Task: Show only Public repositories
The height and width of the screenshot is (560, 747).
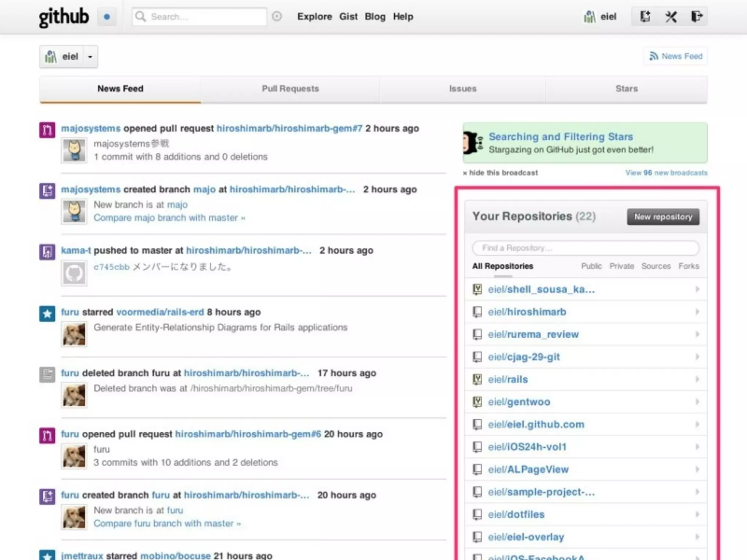Action: click(591, 266)
